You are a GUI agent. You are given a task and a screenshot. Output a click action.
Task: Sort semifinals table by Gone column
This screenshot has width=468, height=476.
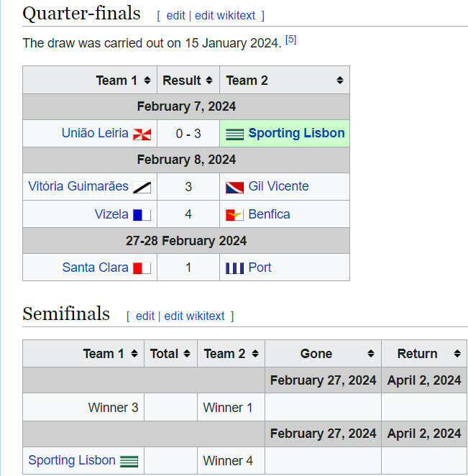pyautogui.click(x=371, y=354)
